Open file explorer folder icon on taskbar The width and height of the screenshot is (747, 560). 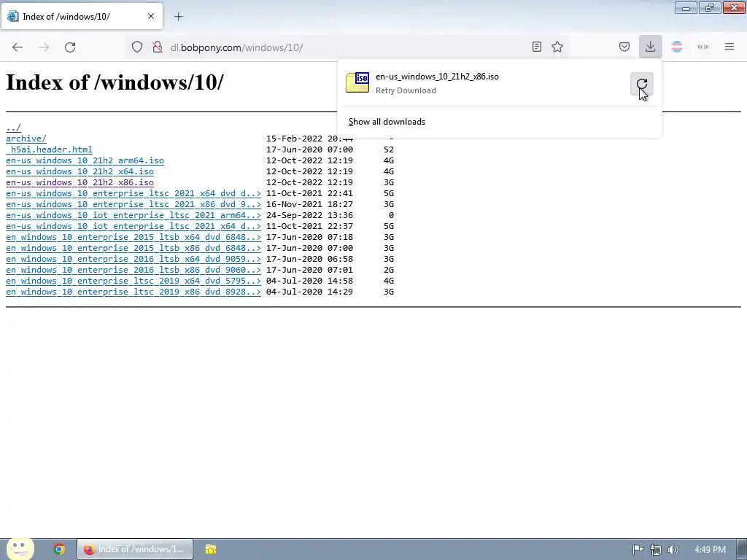click(x=211, y=550)
